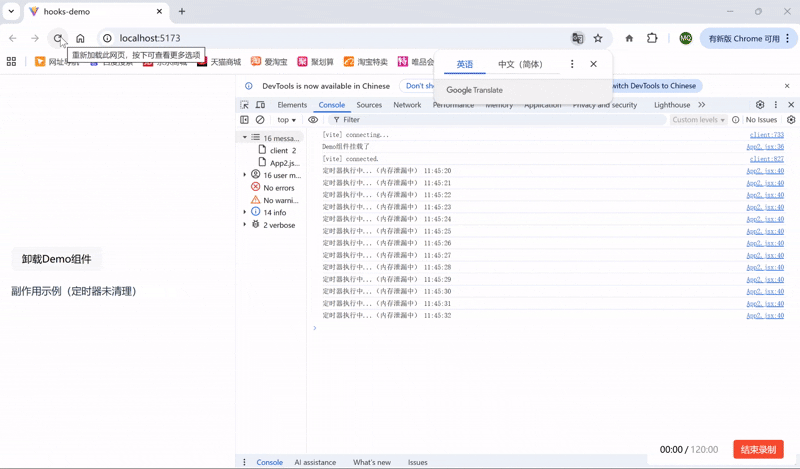Image resolution: width=800 pixels, height=469 pixels.
Task: Open DevTools settings gear
Action: coord(760,105)
